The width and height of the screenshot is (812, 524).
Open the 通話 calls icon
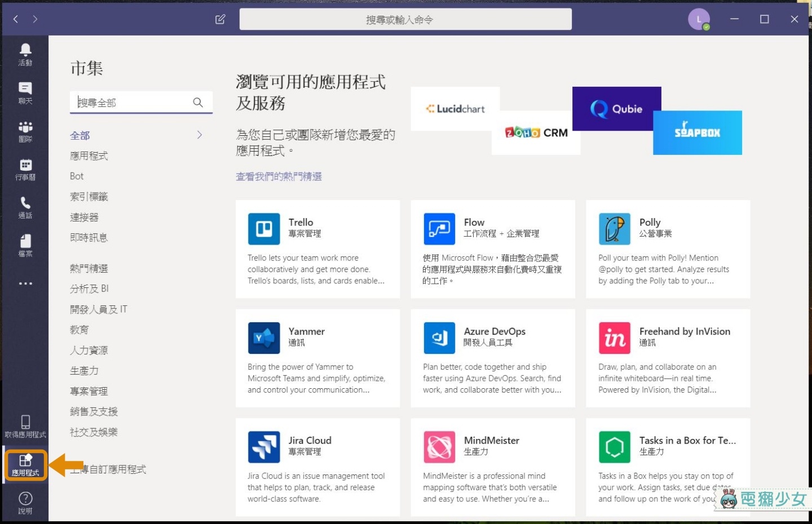[25, 203]
